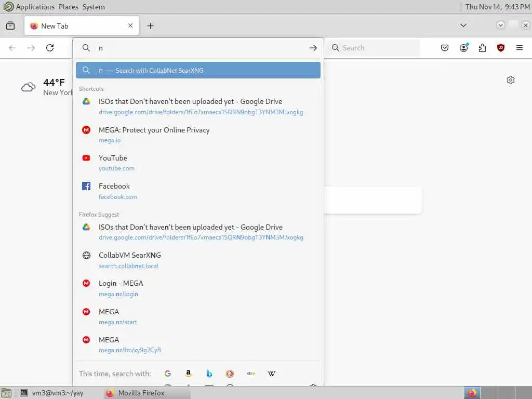Open ISOs Google Drive under Firefox Suggest
The height and width of the screenshot is (399, 532).
click(198, 232)
